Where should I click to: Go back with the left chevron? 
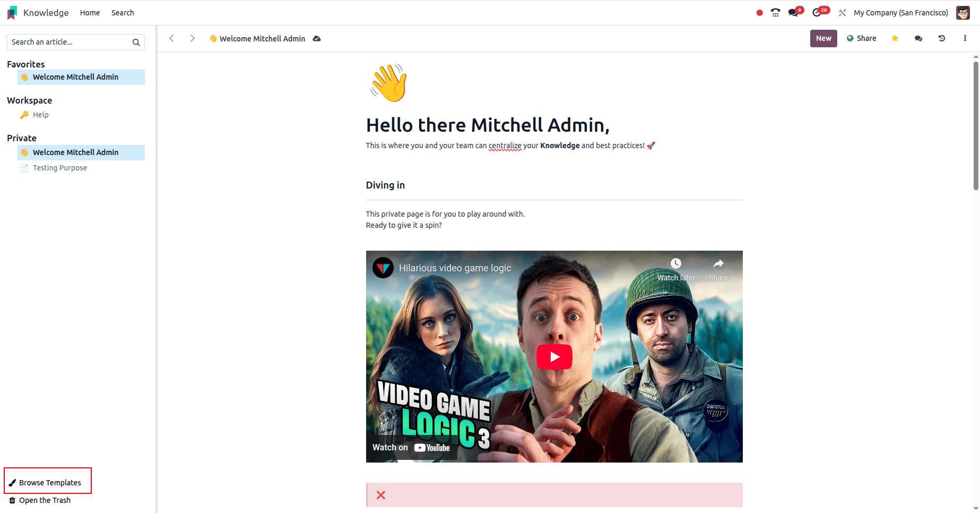click(x=171, y=38)
